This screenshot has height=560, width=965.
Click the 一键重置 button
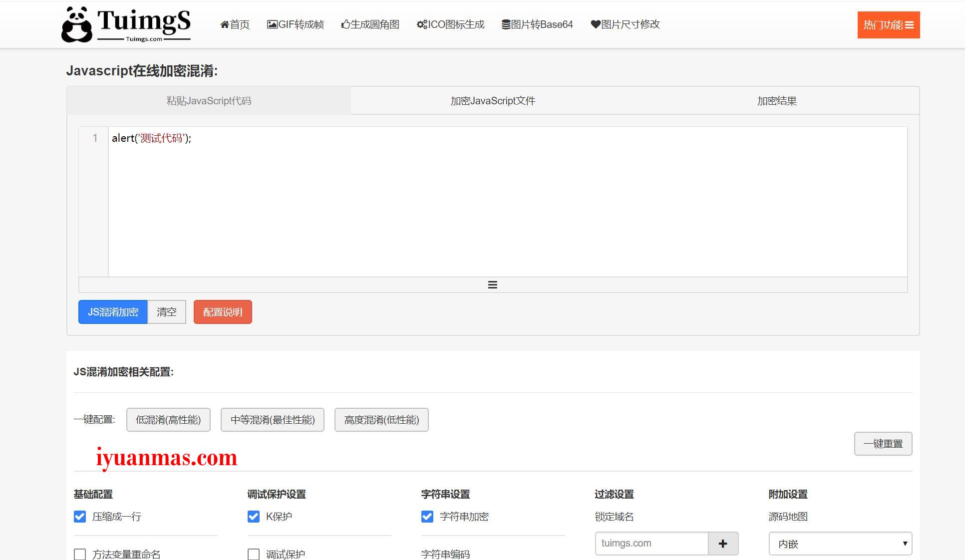click(883, 443)
